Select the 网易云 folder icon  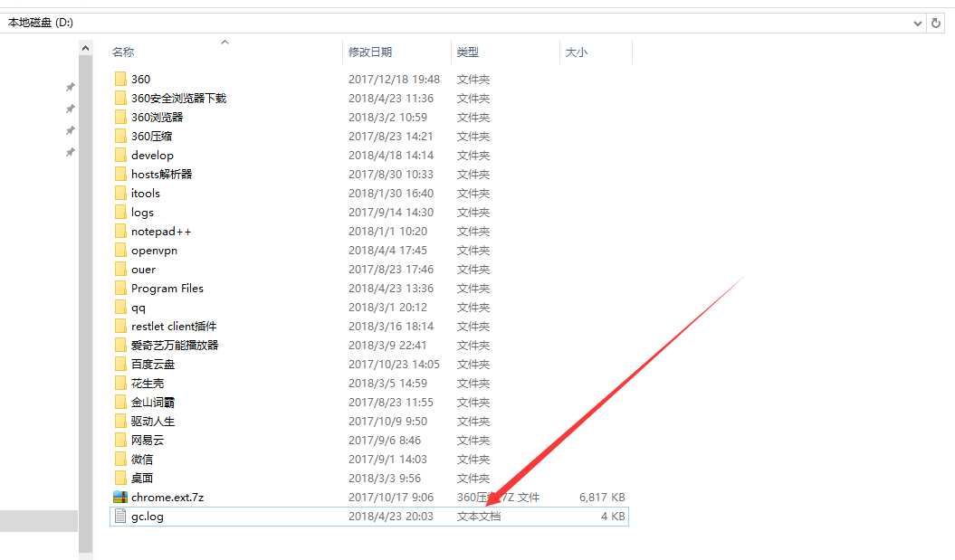[120, 440]
